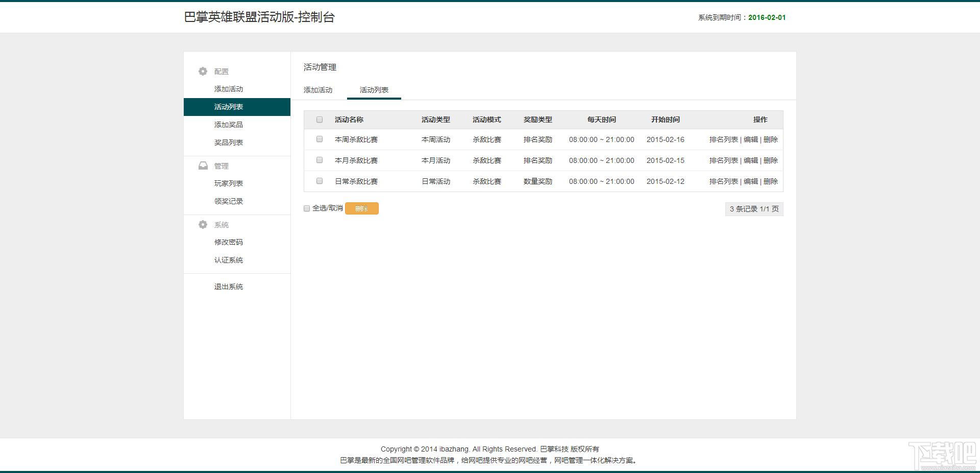980x473 pixels.
Task: Open 排名列表 for 本月杀敌比赛
Action: pos(724,160)
